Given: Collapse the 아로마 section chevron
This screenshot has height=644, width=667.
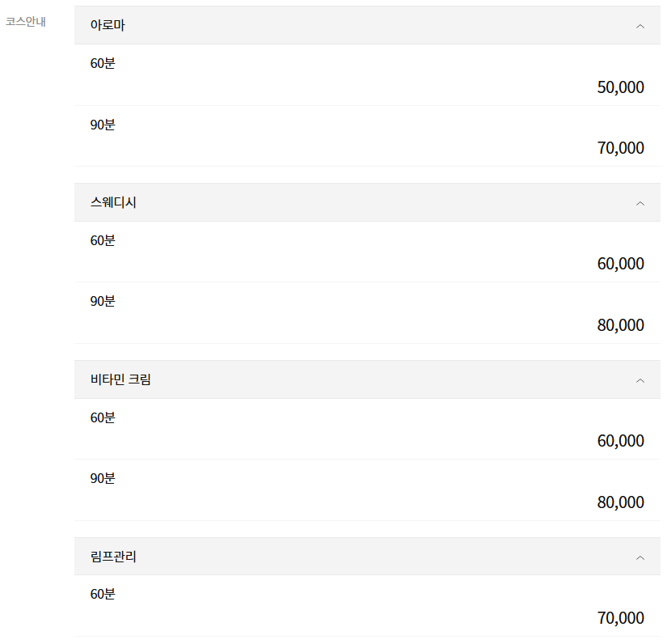Looking at the screenshot, I should [640, 26].
